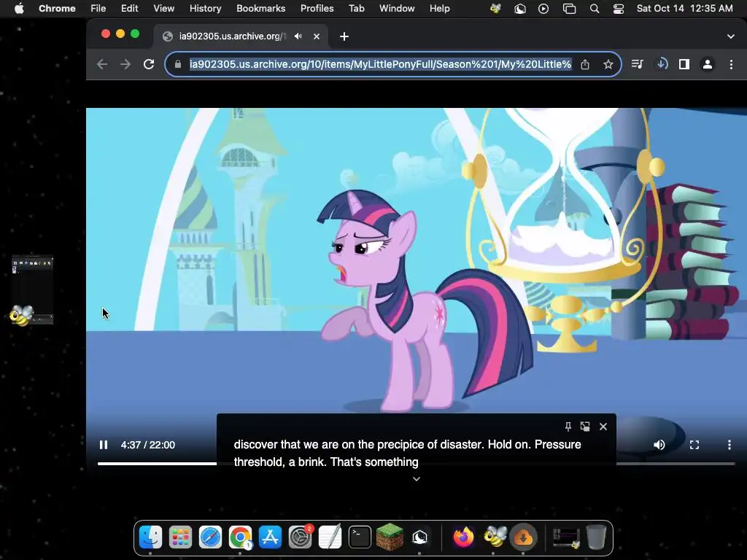Open Finder from the dock

[x=150, y=537]
